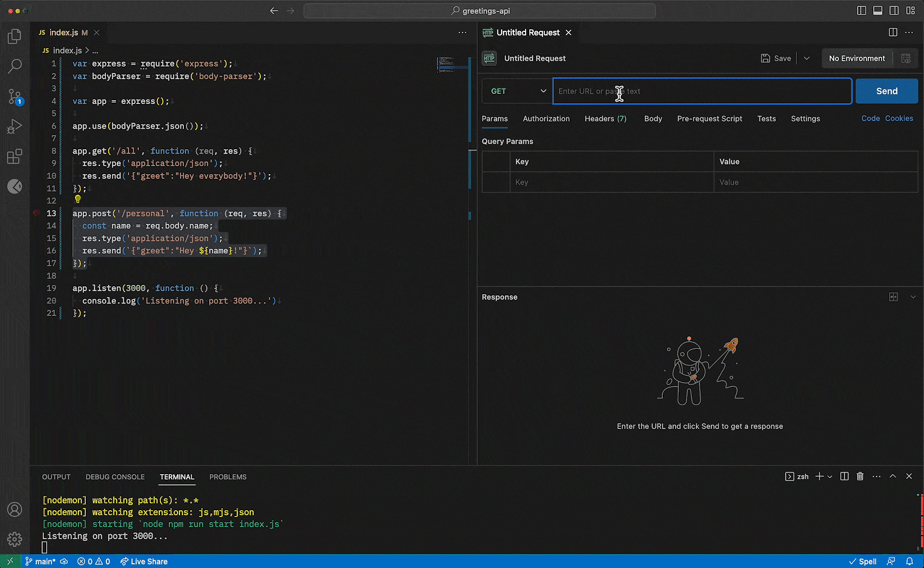
Task: Open the Accounts menu icon
Action: tap(14, 509)
